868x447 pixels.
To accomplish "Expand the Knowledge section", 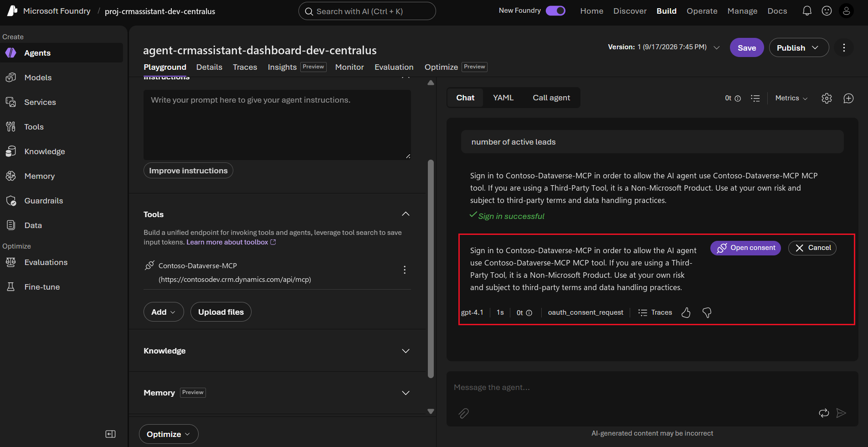I will click(406, 351).
